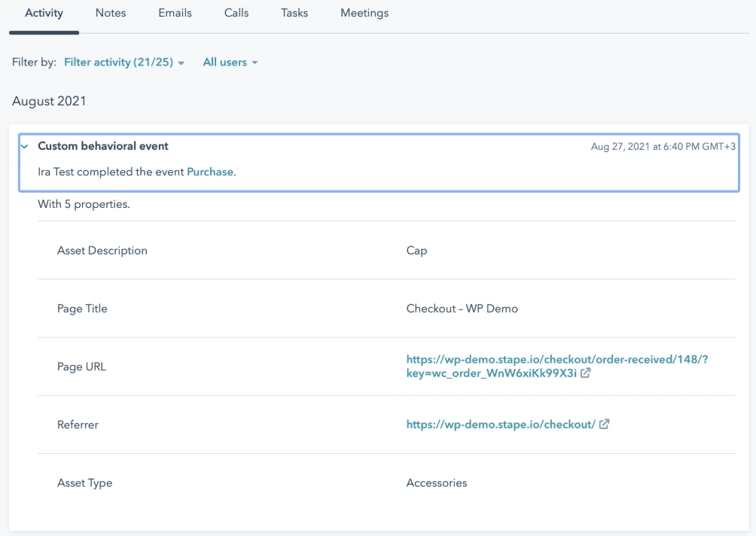Click the Filter by: label
756x536 pixels.
(x=34, y=62)
